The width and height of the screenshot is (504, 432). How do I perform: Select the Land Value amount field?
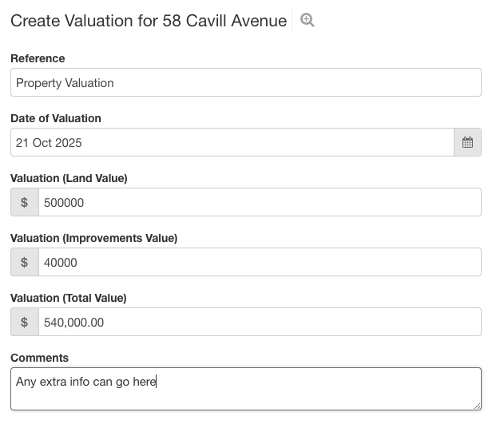pyautogui.click(x=260, y=203)
